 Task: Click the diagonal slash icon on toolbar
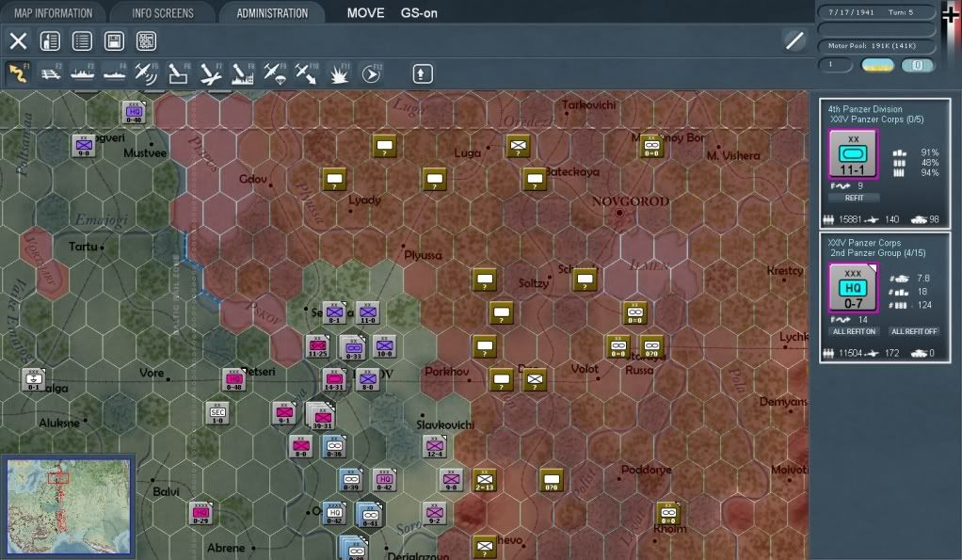794,41
